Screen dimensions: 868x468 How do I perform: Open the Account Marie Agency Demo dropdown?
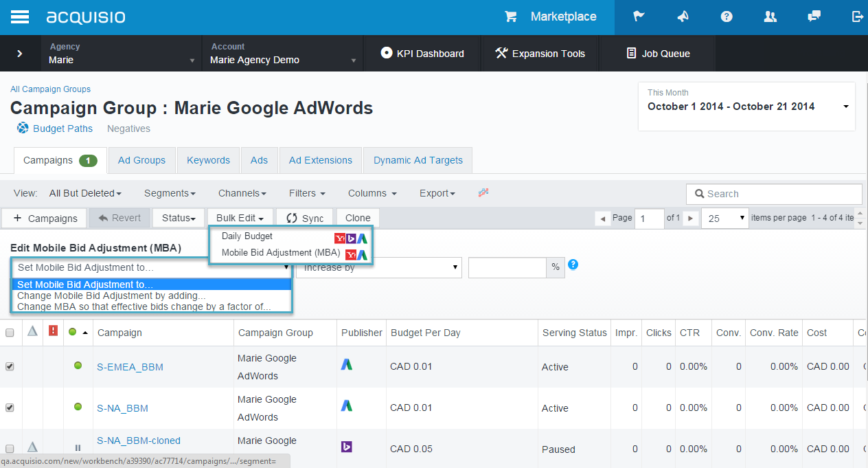pos(283,54)
